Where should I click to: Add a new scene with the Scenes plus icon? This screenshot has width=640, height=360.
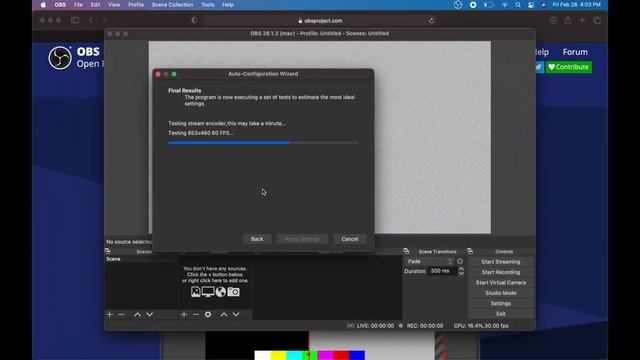click(109, 315)
